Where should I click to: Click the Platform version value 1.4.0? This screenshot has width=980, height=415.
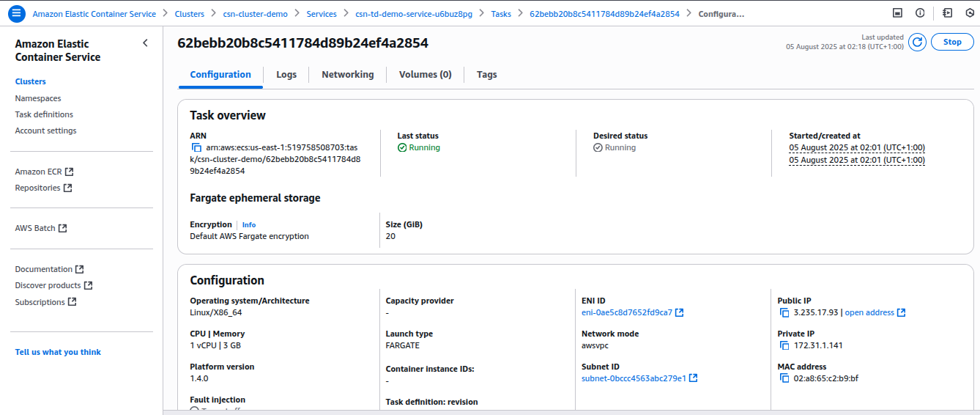click(x=199, y=378)
